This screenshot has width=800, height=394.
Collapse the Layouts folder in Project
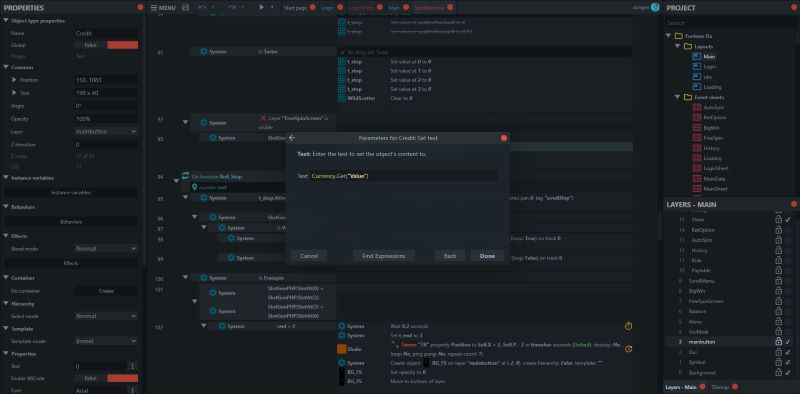click(678, 46)
